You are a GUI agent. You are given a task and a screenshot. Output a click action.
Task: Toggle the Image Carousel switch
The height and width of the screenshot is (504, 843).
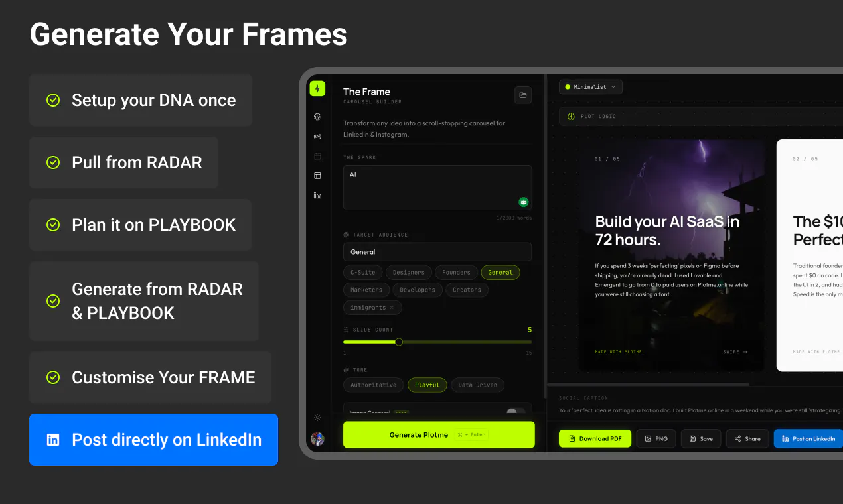click(x=516, y=412)
